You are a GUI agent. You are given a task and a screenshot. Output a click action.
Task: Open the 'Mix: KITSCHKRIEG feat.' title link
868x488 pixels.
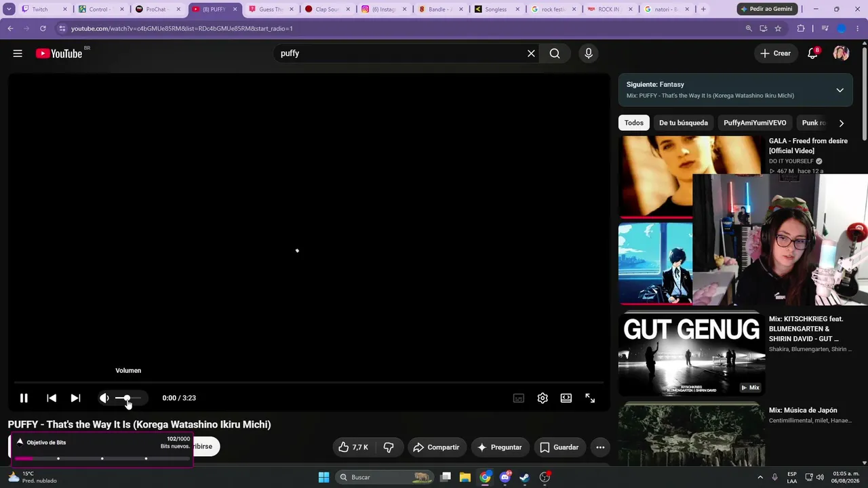click(807, 329)
